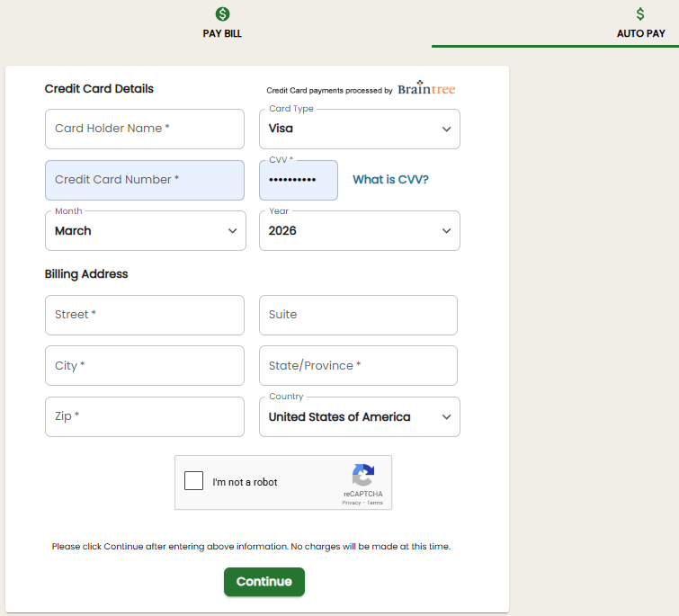Focus the Zip code field
The width and height of the screenshot is (679, 616).
click(145, 417)
